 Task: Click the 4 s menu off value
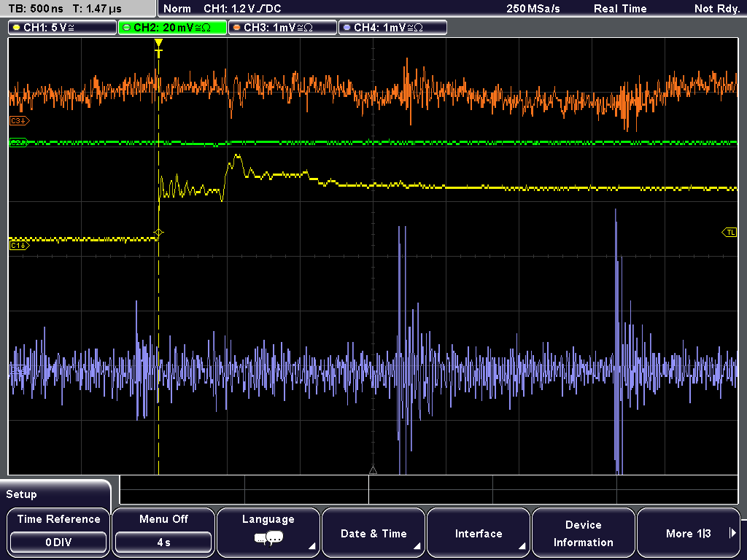(x=163, y=542)
